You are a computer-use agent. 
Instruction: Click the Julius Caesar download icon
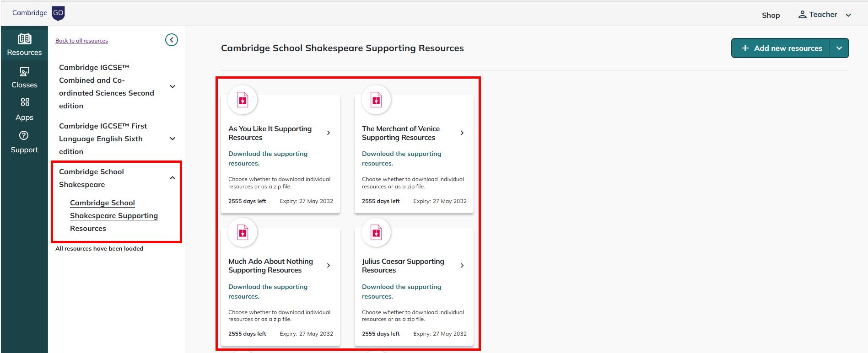click(376, 233)
